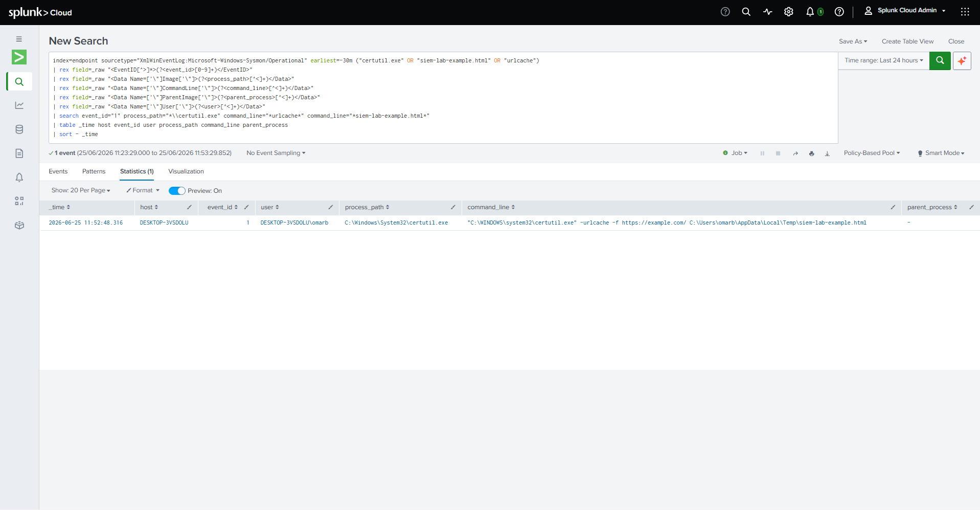The width and height of the screenshot is (980, 510).
Task: Open Splunk Cloud Admin user menu
Action: point(905,11)
